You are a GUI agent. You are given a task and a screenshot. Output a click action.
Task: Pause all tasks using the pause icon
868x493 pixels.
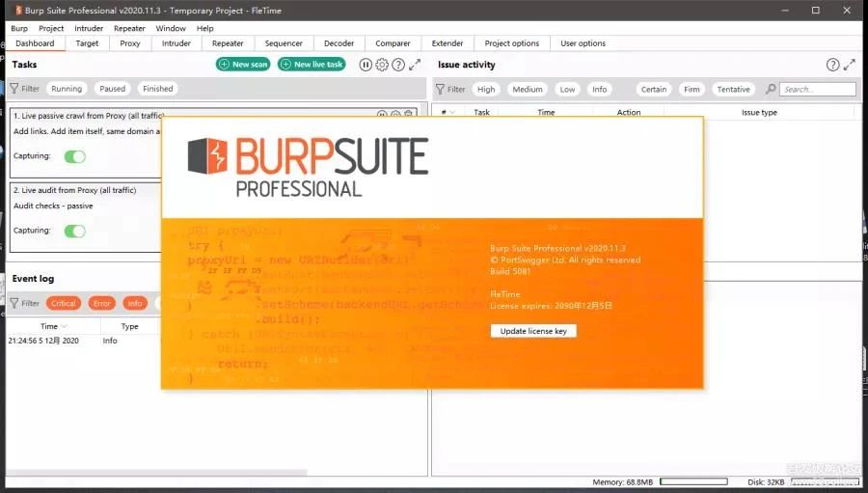[x=366, y=65]
